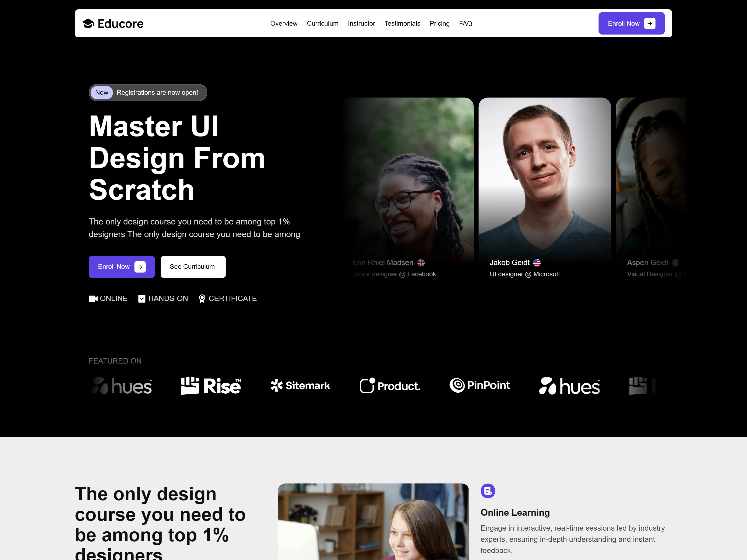Click the UK flag beside Erin Rhiel Madsen
747x560 pixels.
(421, 262)
